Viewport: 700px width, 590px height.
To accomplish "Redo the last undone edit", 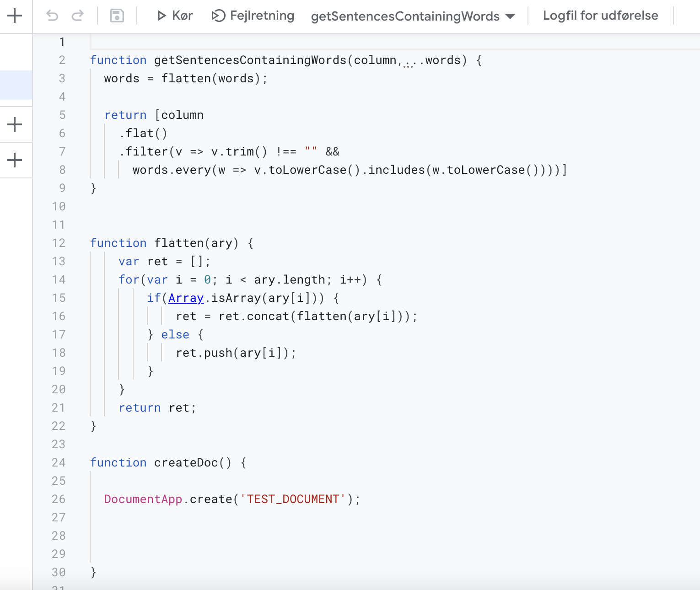I will click(78, 16).
